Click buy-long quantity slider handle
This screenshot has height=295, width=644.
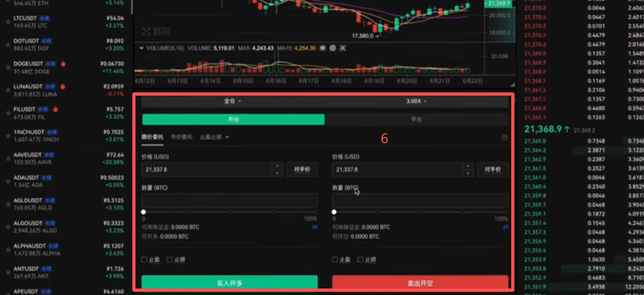coord(144,212)
